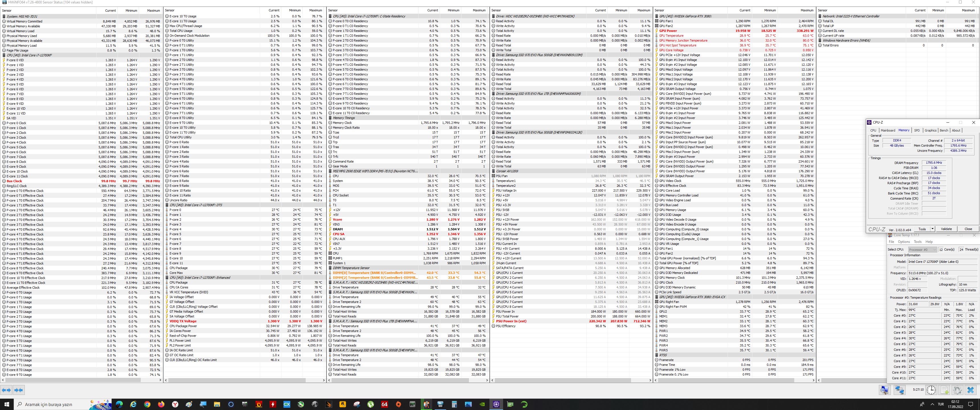Open Cortana circle icon in taskbar
Screen dimensions: 980x410
coord(231,404)
